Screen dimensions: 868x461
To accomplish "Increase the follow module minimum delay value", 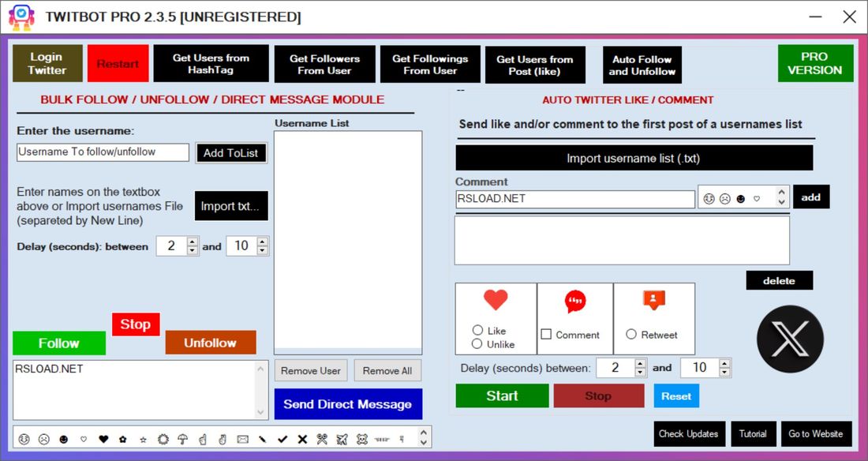I will 193,242.
